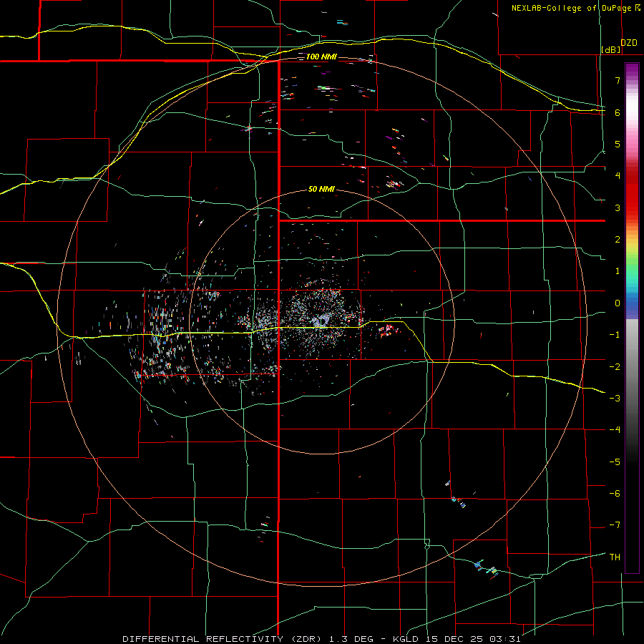This screenshot has width=644, height=644.
Task: Click the 100 NMI range ring label
Action: (x=321, y=57)
